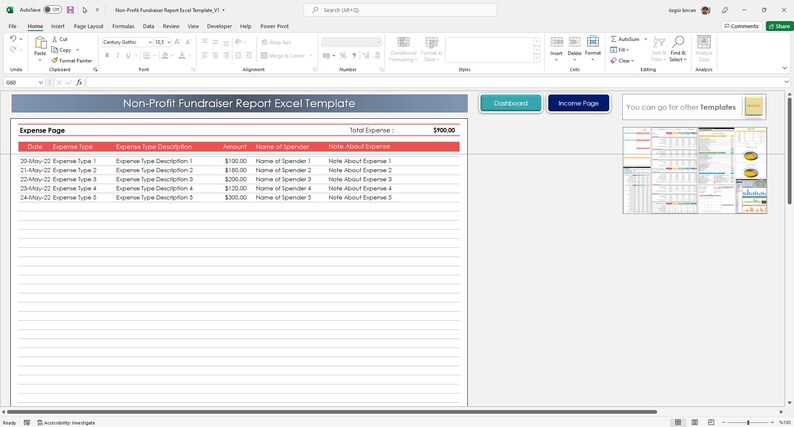
Task: Click the Paste clipboard icon
Action: [x=40, y=44]
